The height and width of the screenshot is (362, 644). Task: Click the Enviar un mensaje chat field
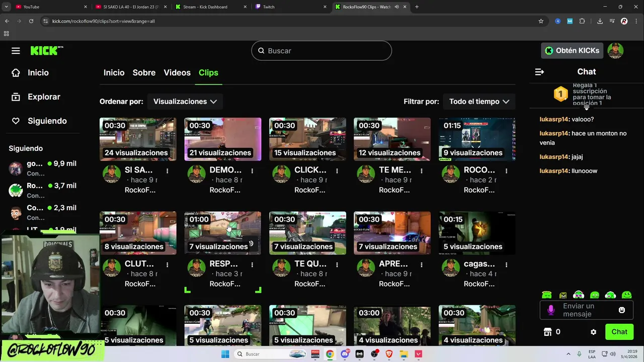pos(586,310)
